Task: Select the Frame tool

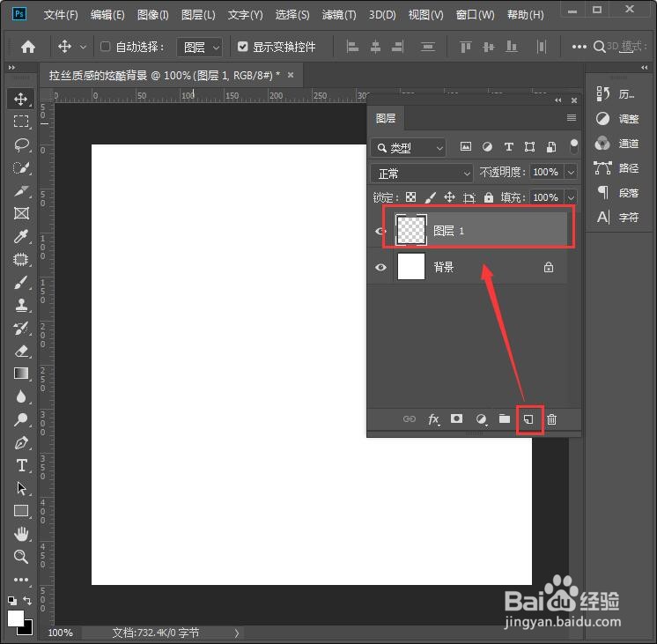Action: [21, 213]
